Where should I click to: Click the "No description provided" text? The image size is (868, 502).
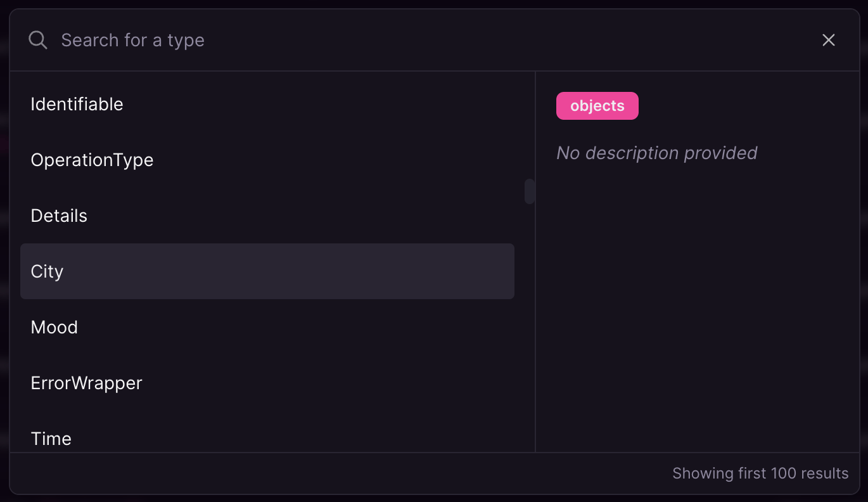(657, 153)
